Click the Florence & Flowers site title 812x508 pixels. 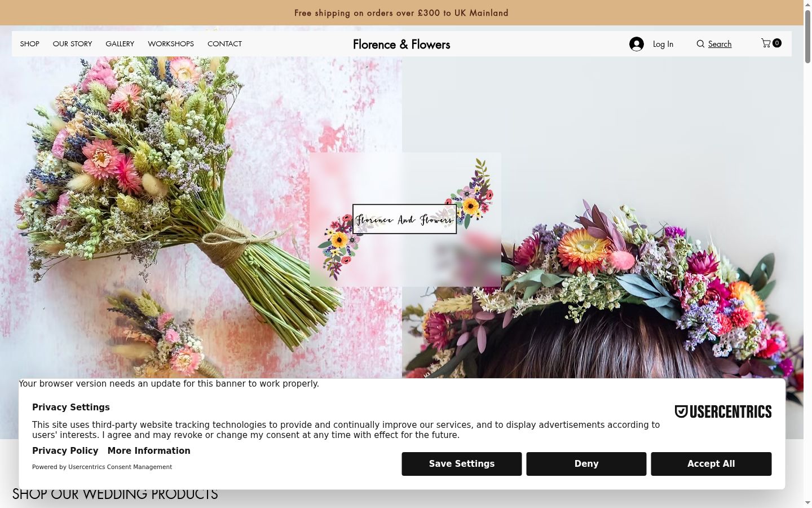(401, 44)
